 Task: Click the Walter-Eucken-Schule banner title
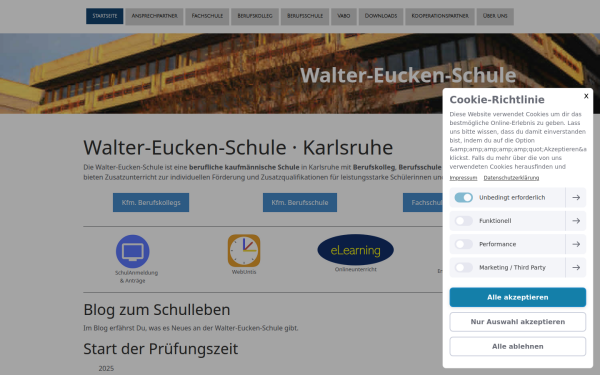coord(408,75)
